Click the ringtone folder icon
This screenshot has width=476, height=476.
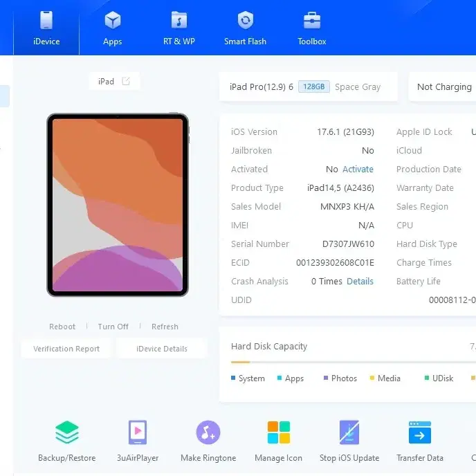pos(178,20)
